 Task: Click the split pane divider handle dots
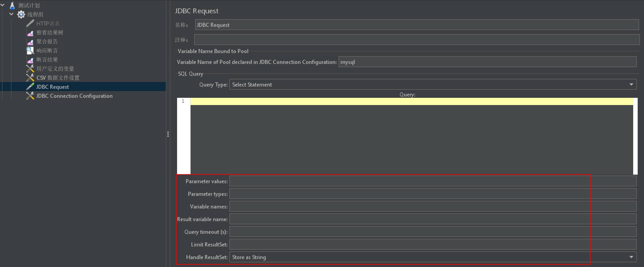point(168,134)
